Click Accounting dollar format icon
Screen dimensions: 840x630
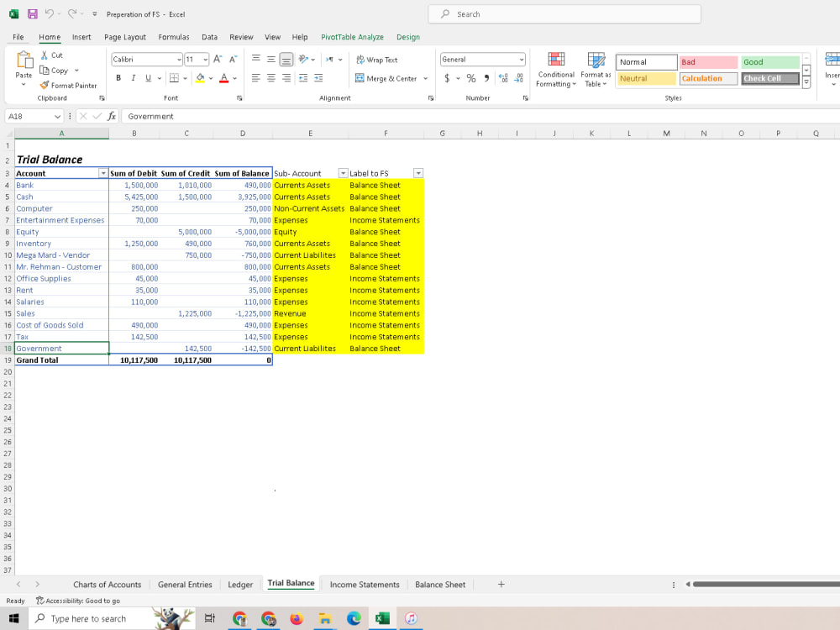(x=448, y=78)
